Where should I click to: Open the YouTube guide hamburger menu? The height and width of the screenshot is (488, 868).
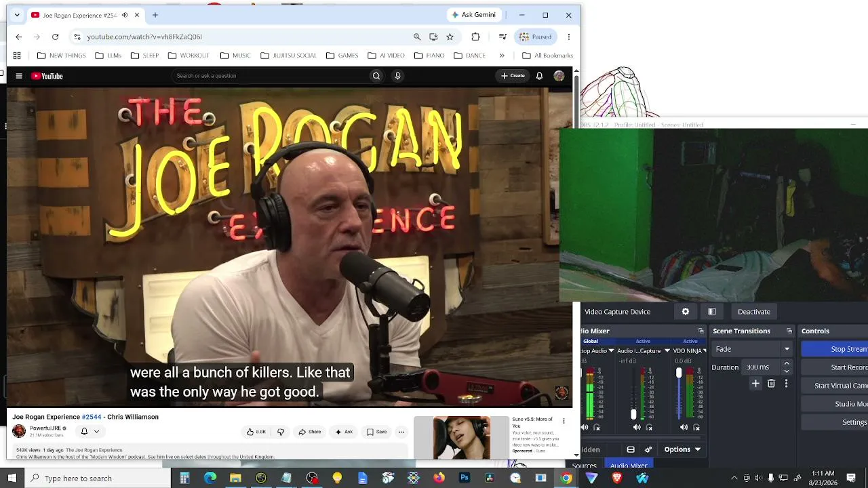click(19, 76)
